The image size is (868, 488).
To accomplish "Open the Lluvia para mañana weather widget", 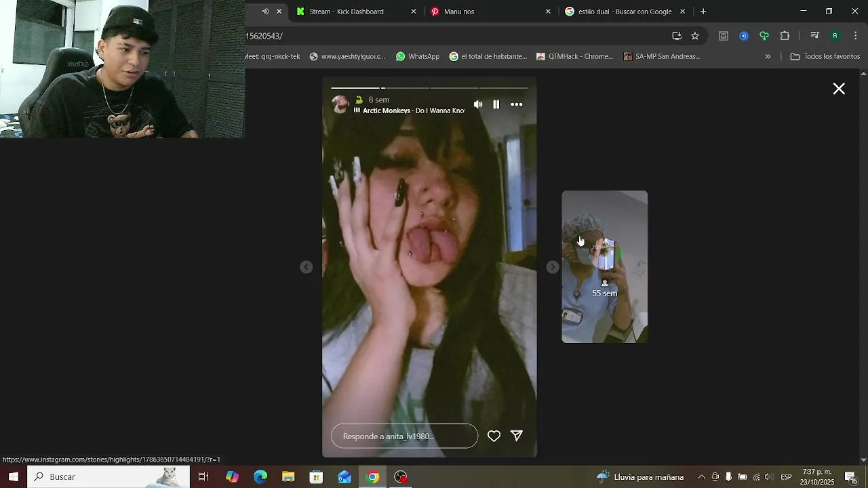I will pos(640,476).
